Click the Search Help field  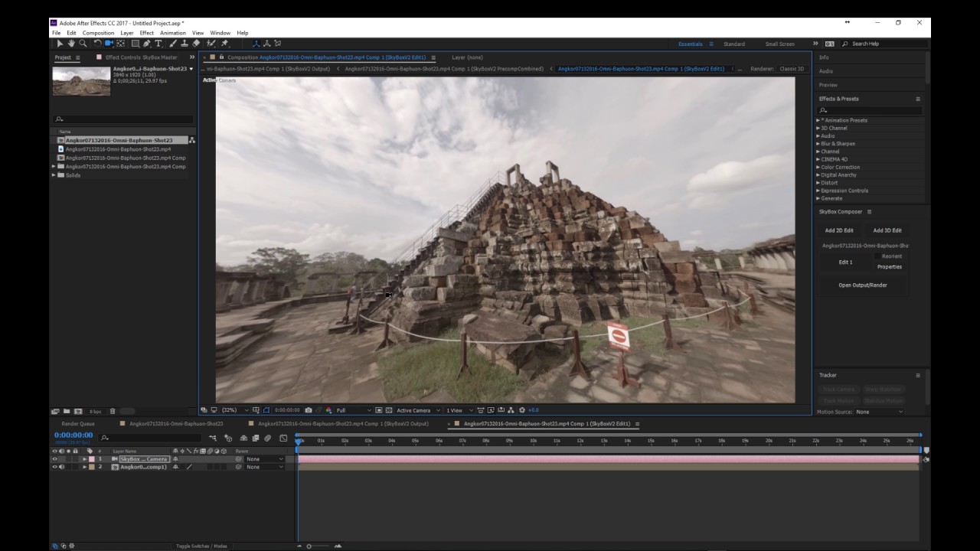click(880, 44)
